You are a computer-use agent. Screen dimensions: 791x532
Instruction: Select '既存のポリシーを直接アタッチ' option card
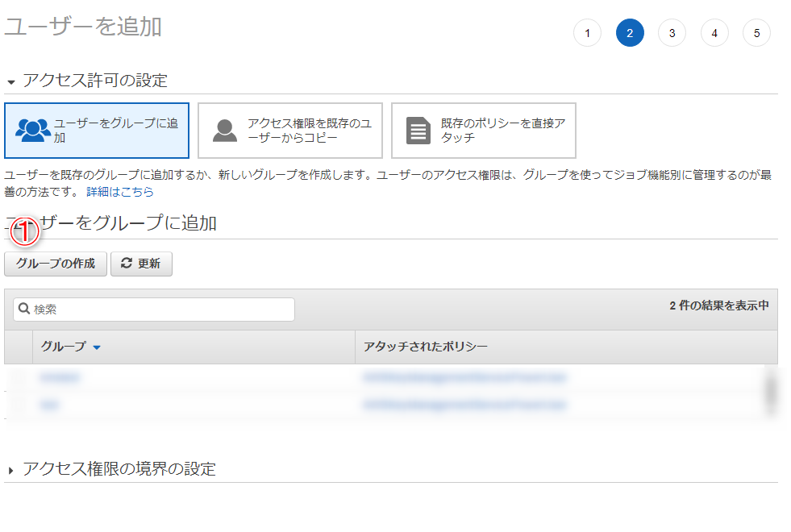[x=484, y=131]
